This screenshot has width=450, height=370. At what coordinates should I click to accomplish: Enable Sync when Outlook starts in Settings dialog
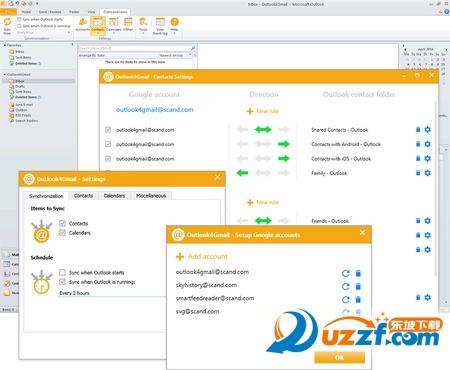coord(62,272)
